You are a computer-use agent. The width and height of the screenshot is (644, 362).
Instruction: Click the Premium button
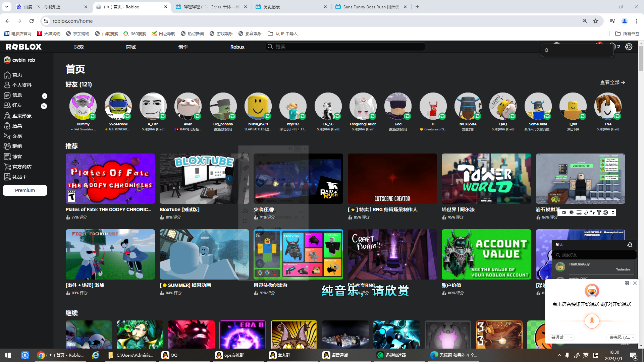(x=25, y=190)
